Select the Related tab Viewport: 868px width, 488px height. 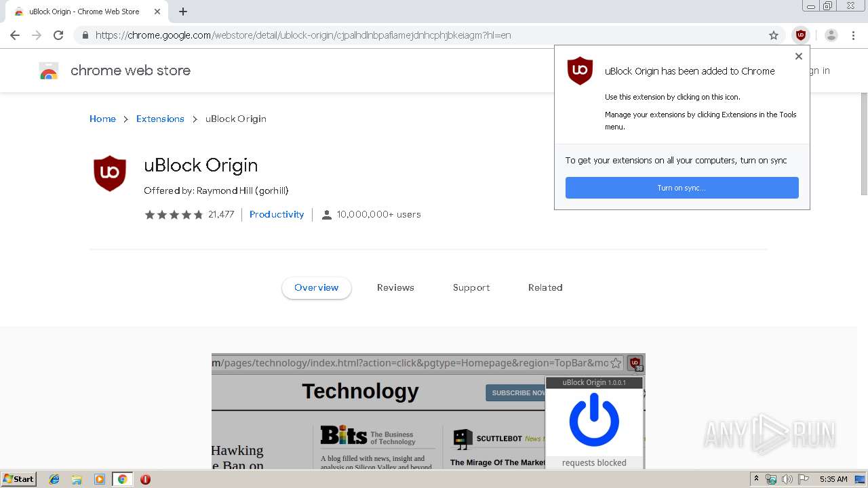(545, 287)
